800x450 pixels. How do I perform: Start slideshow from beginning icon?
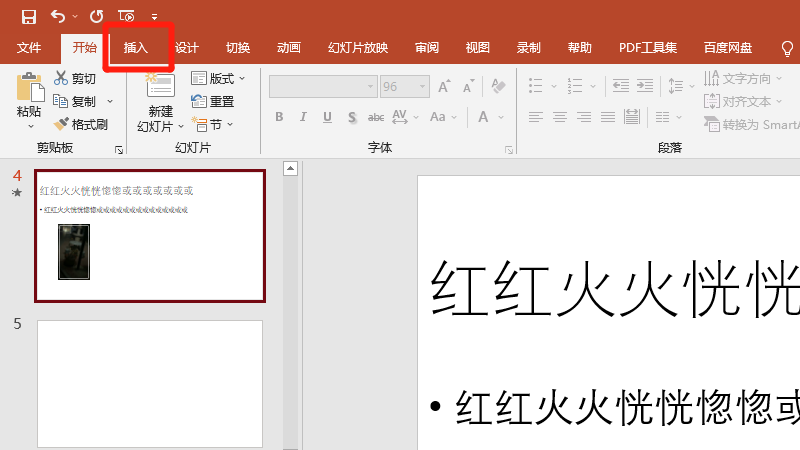pos(126,16)
